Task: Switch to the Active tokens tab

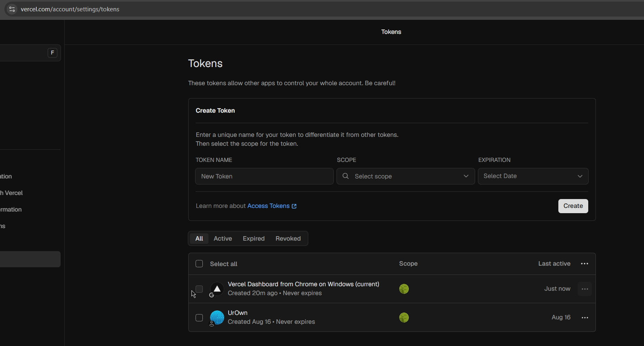Action: 223,239
